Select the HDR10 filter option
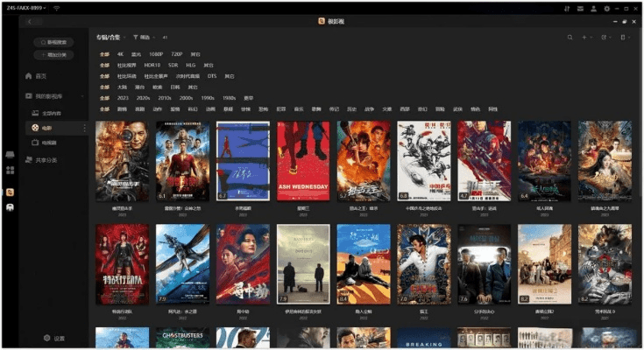 [152, 65]
